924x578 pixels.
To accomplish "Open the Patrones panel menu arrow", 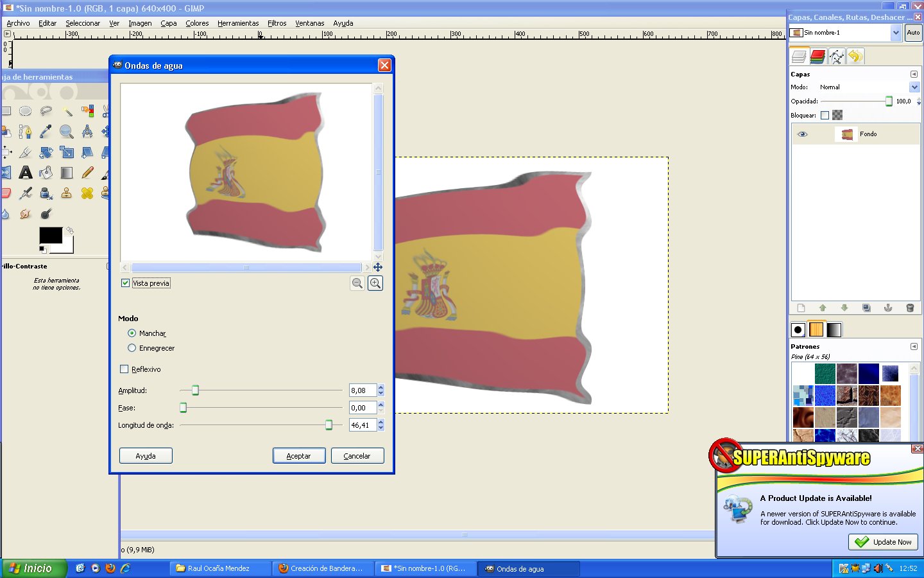I will (x=914, y=347).
